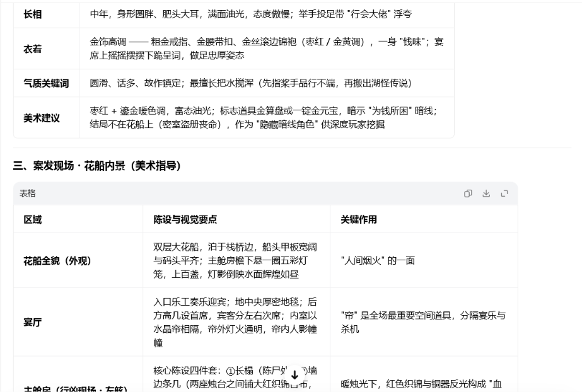This screenshot has width=582, height=392.
Task: Click the 圆滑、话多、故作镇定 text
Action: pyautogui.click(x=250, y=83)
